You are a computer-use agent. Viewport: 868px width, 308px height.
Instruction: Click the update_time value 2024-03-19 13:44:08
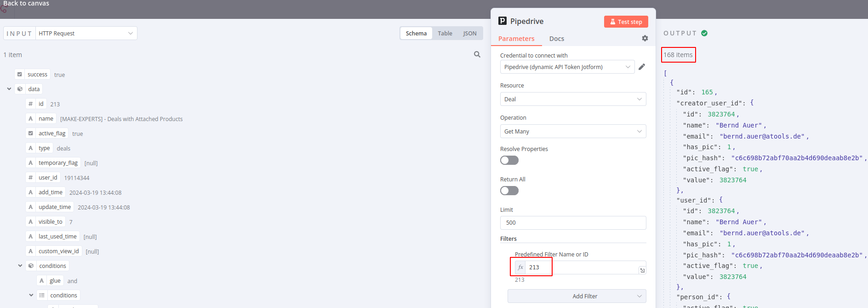[104, 207]
